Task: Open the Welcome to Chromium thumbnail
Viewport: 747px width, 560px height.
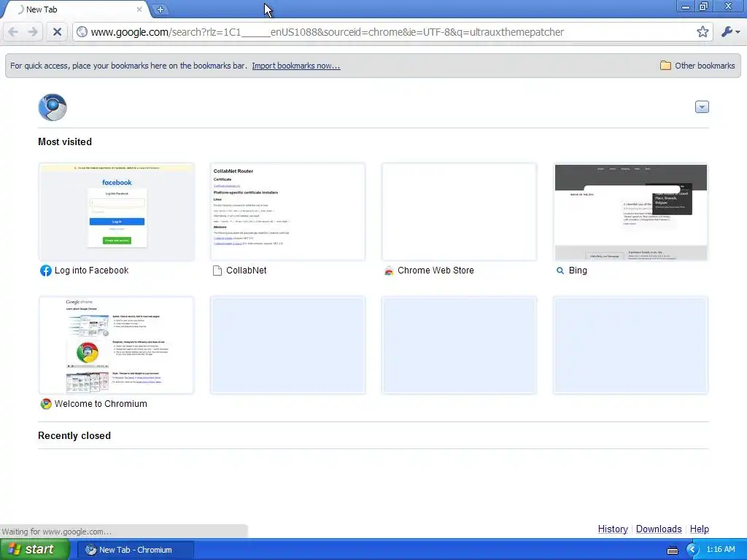Action: click(117, 345)
